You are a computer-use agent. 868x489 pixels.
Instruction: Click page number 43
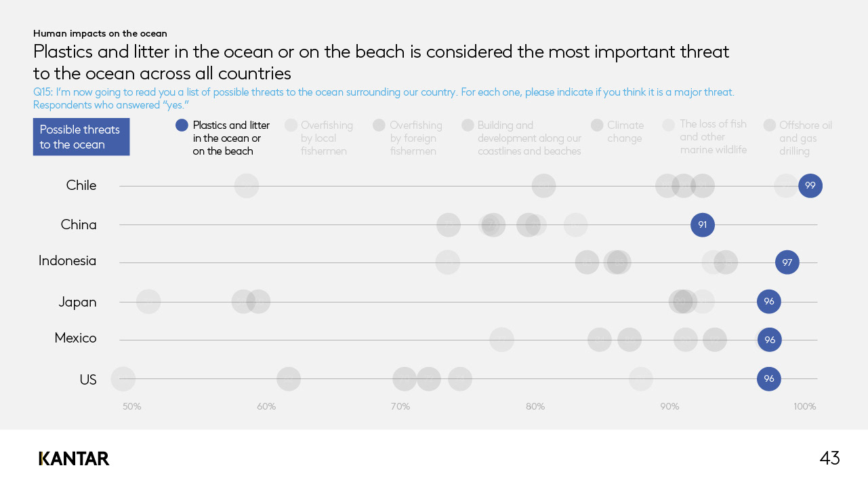click(x=829, y=458)
